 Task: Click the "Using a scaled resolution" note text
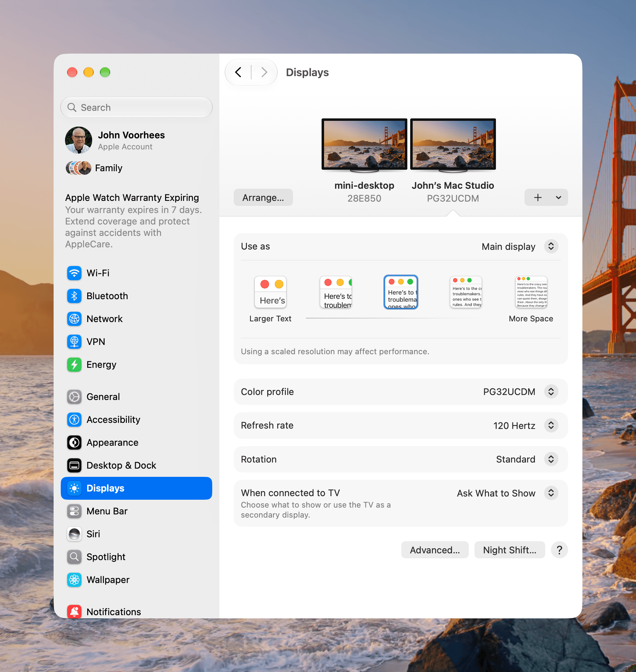point(335,351)
